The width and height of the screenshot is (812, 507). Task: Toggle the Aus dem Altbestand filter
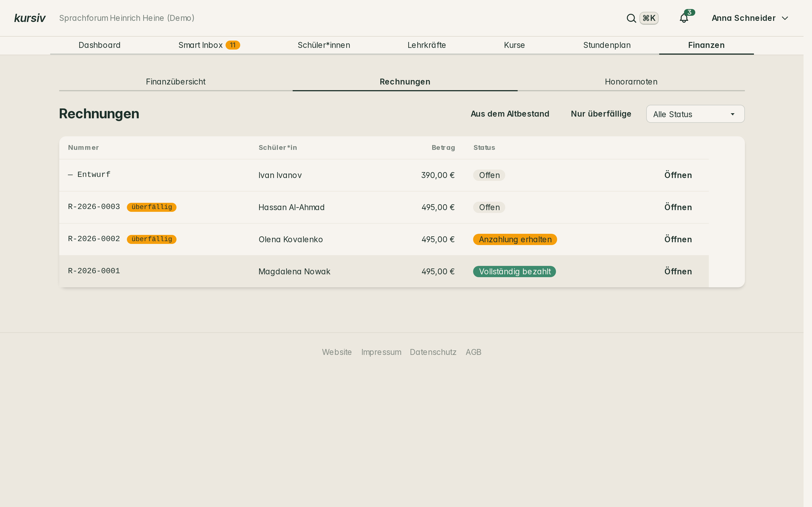coord(510,114)
